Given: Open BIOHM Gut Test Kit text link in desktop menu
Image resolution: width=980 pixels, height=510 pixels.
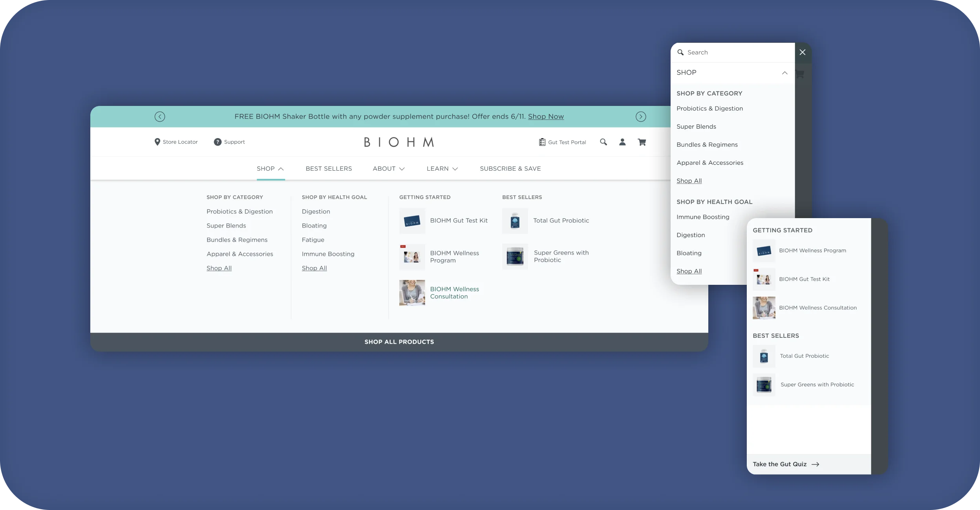Looking at the screenshot, I should [x=459, y=220].
